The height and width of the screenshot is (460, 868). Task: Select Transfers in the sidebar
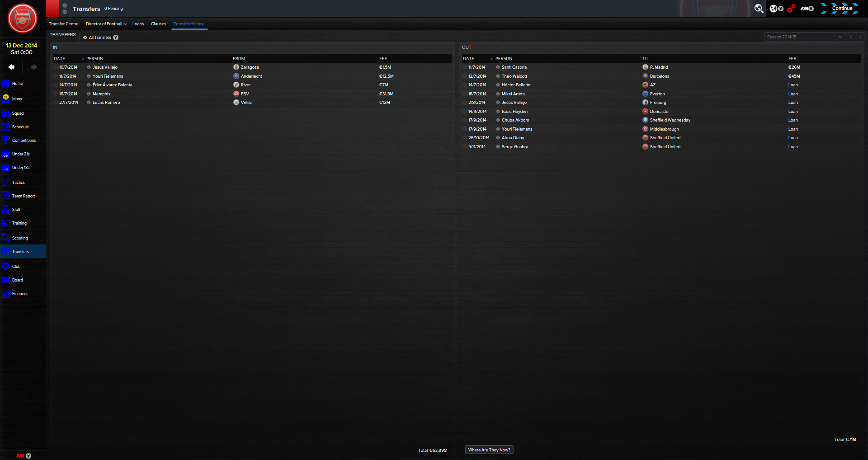23,252
